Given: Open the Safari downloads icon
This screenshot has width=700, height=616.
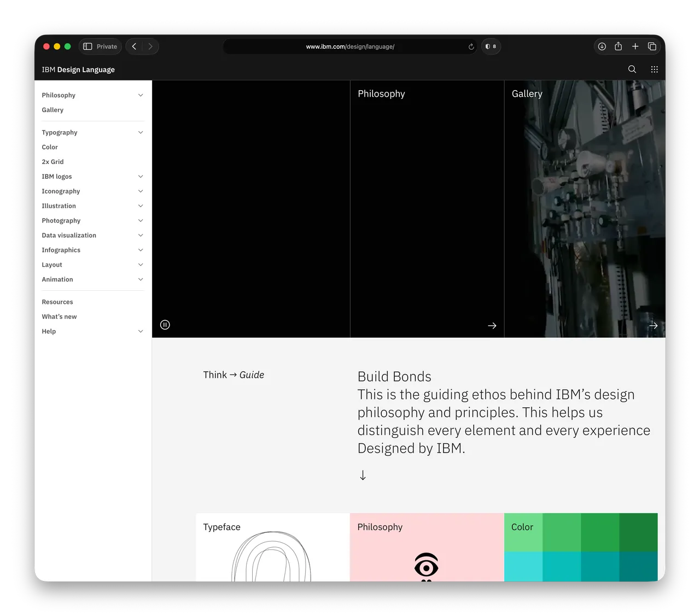Looking at the screenshot, I should 602,46.
